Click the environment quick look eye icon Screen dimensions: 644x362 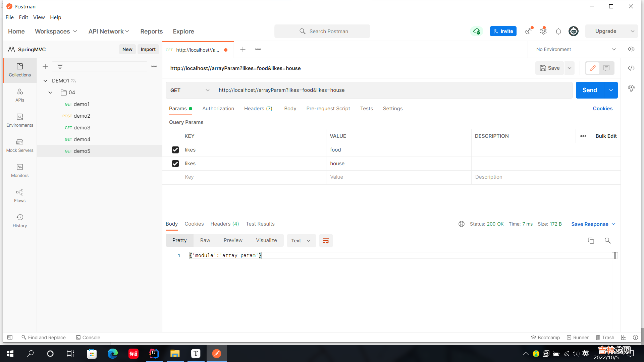[631, 49]
